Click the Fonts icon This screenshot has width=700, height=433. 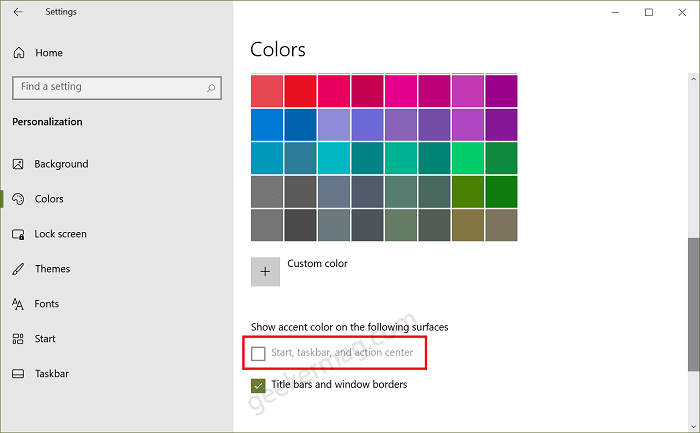tap(18, 304)
